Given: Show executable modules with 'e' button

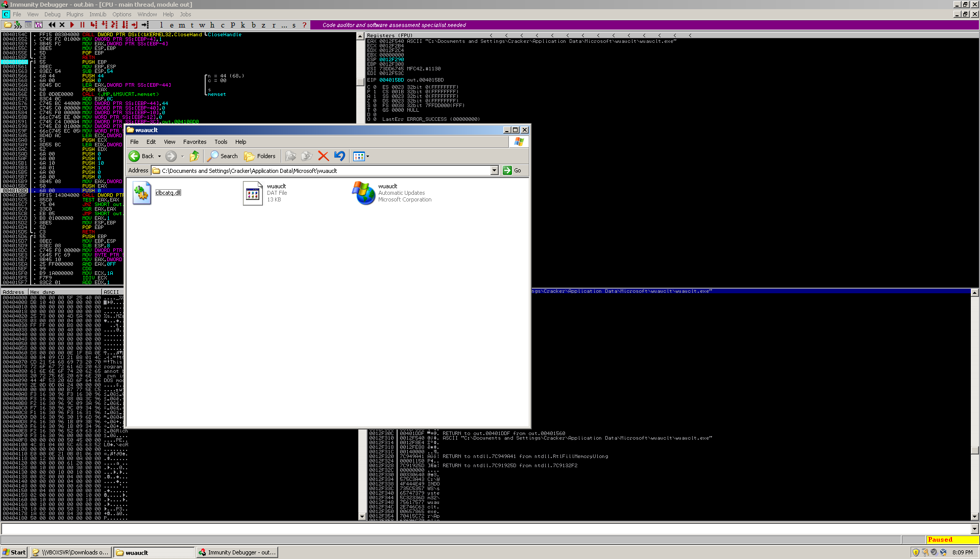Looking at the screenshot, I should pyautogui.click(x=171, y=25).
